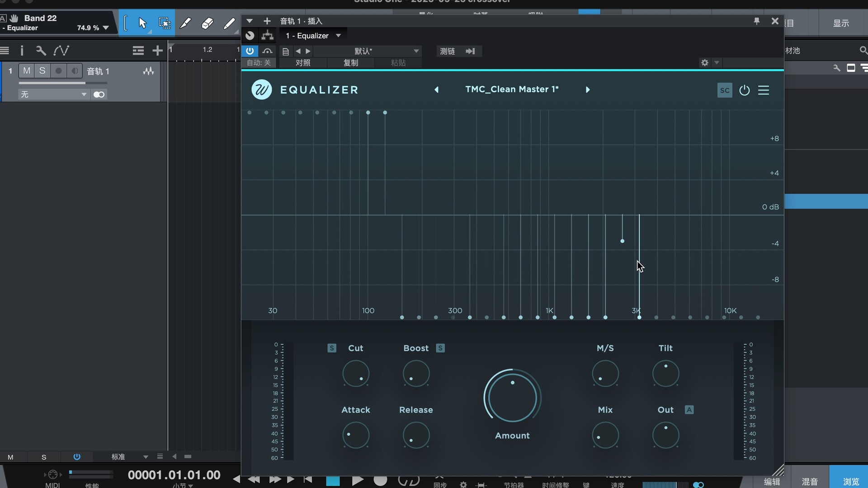This screenshot has height=488, width=868.
Task: Click the plugin window pin icon
Action: [x=756, y=21]
